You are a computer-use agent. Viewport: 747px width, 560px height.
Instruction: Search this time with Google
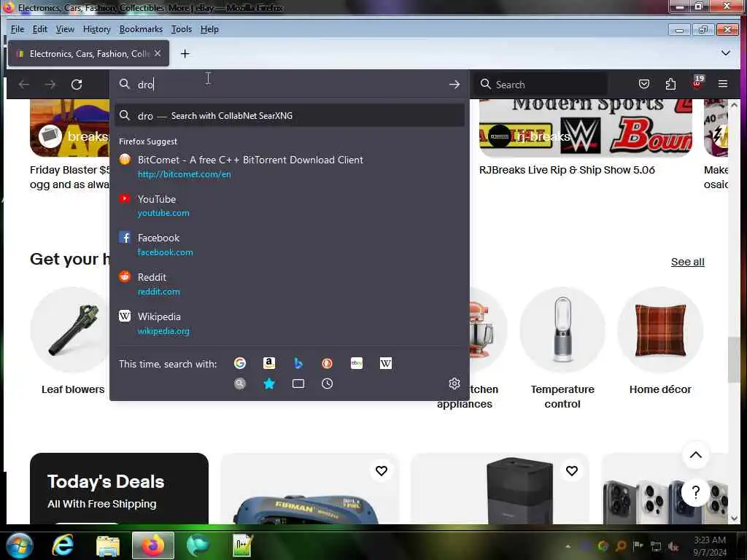(239, 363)
